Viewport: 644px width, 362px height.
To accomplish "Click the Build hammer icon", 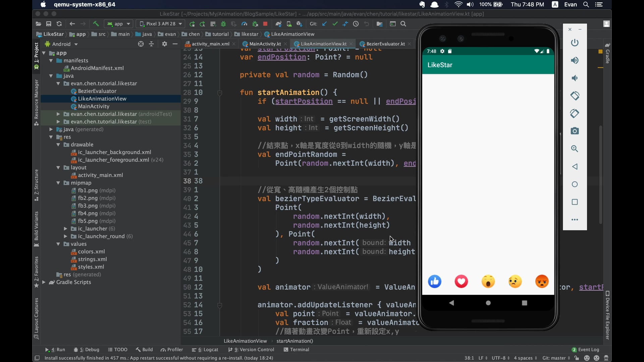I will tap(96, 24).
